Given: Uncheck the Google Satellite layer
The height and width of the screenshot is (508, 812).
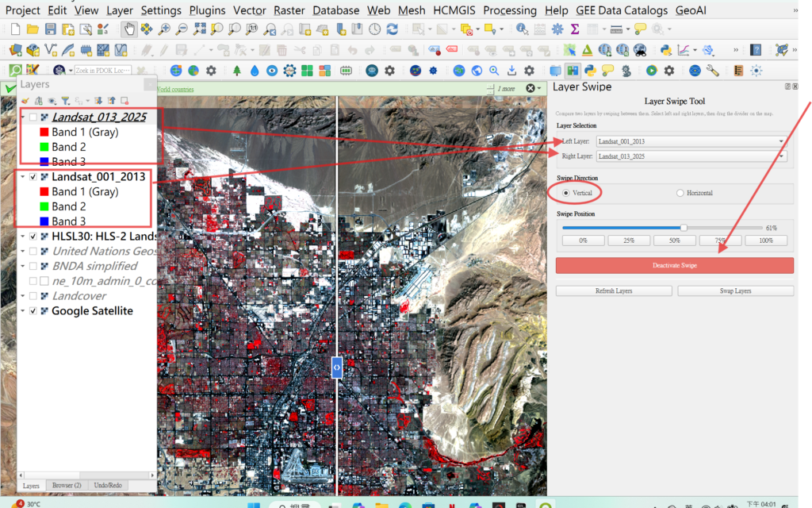Looking at the screenshot, I should point(33,311).
